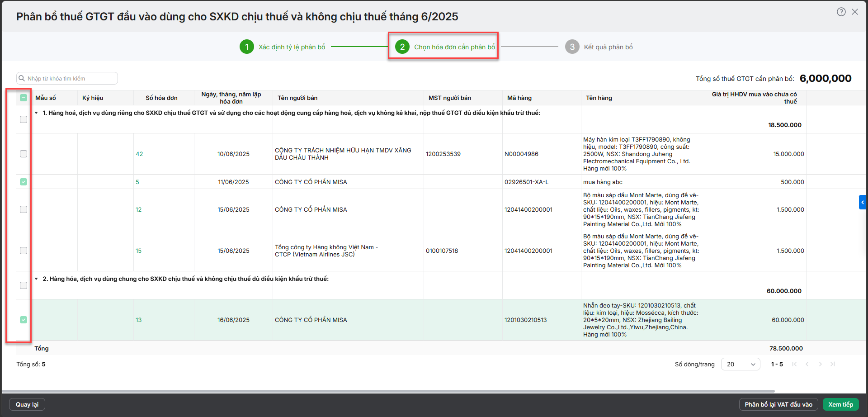
Task: Click the search magnifier icon
Action: [x=22, y=78]
